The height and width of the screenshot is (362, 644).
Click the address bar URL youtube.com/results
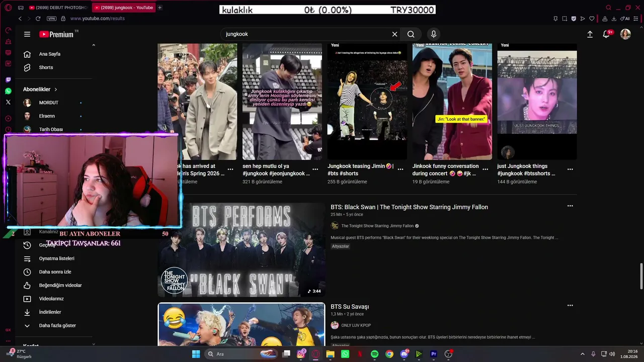pos(98,19)
